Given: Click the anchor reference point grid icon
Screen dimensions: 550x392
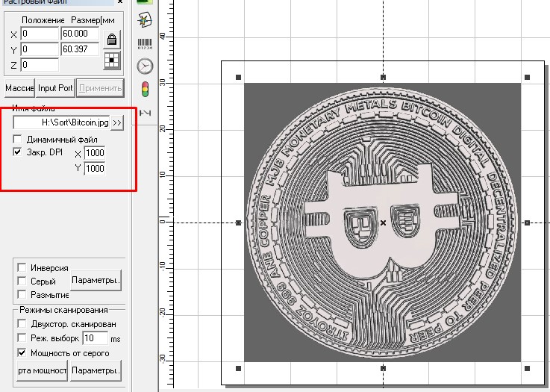Looking at the screenshot, I should click(112, 60).
